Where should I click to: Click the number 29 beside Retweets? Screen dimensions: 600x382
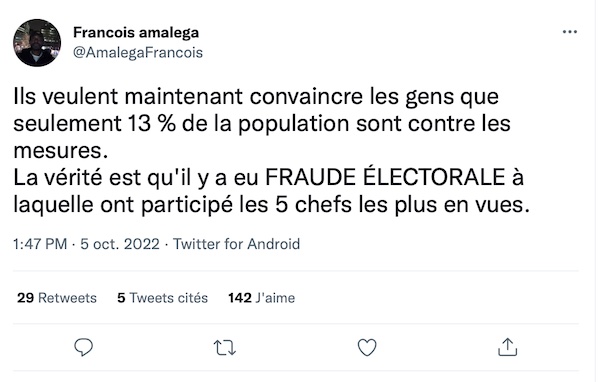click(x=26, y=298)
